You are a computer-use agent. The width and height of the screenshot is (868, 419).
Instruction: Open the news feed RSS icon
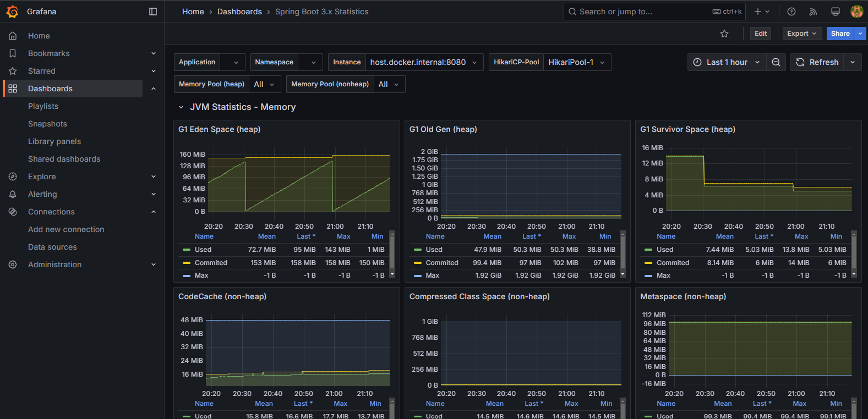coord(814,12)
